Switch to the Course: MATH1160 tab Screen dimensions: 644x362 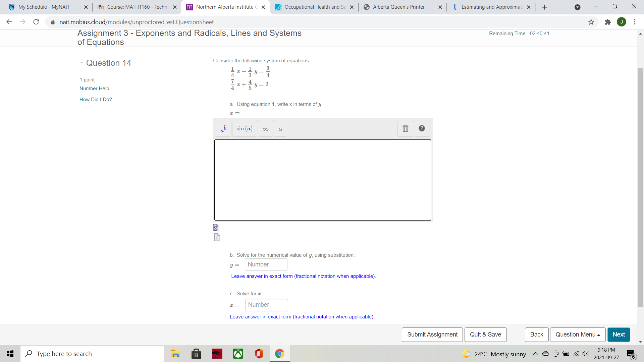click(134, 7)
